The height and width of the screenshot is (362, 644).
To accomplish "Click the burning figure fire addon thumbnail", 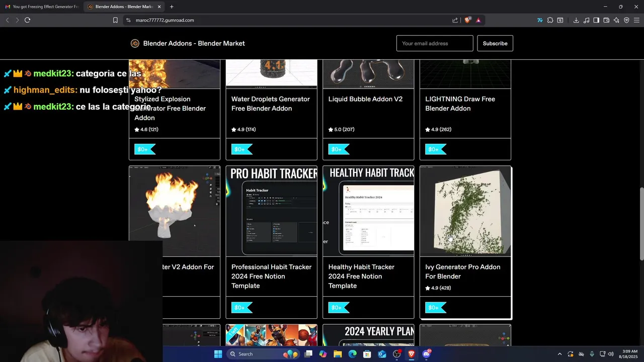I will tap(175, 203).
